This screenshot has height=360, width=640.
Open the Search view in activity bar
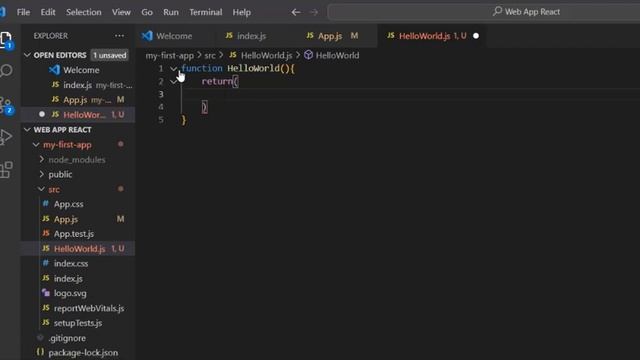[x=6, y=71]
